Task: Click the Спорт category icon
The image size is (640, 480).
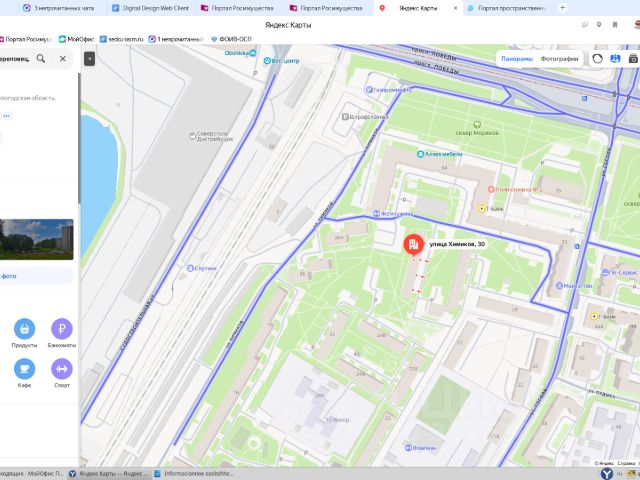Action: point(62,369)
